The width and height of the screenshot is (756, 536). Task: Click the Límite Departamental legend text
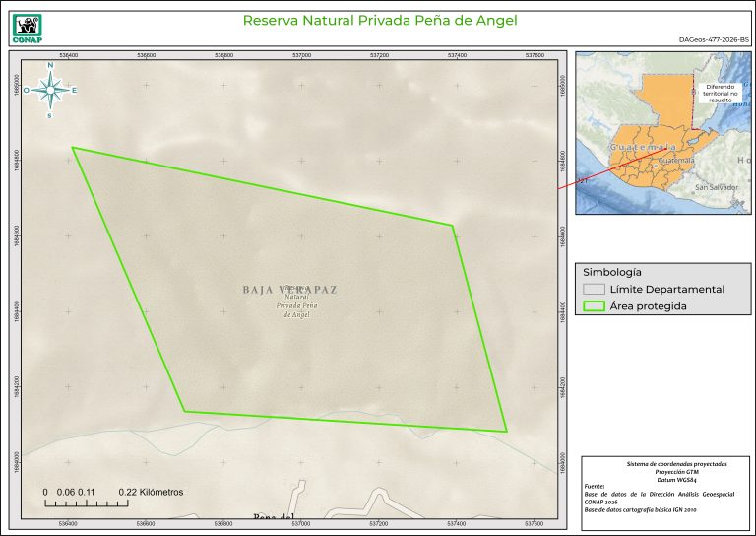[x=666, y=290]
